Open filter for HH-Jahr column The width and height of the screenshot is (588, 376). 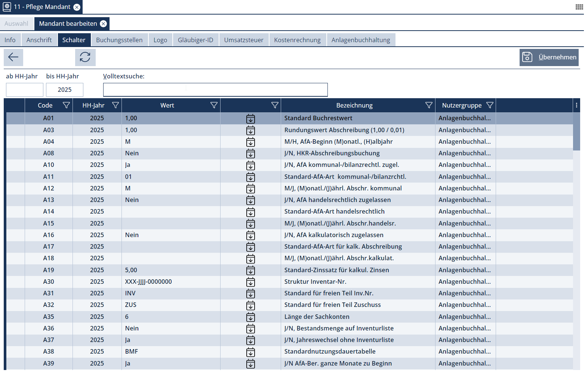point(116,105)
